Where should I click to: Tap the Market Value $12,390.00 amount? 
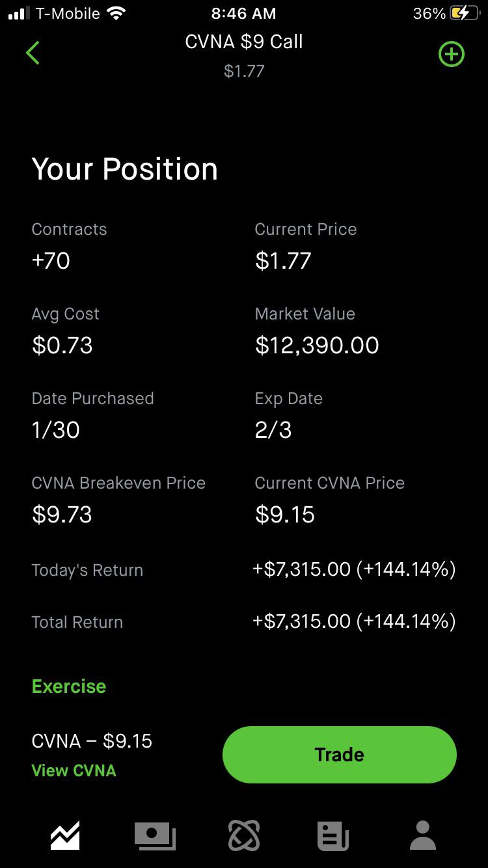pos(317,346)
